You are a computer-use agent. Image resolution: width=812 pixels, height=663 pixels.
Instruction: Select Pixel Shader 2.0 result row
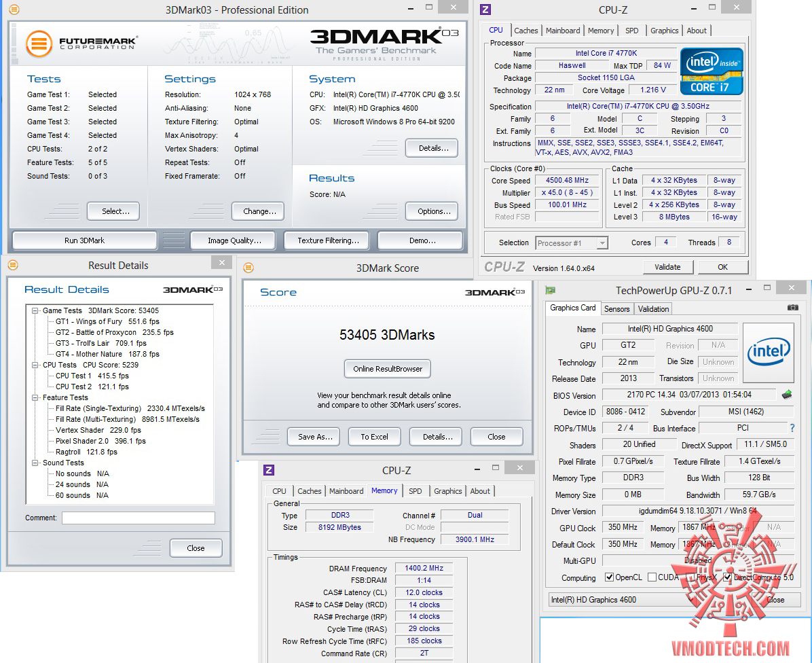(x=100, y=442)
